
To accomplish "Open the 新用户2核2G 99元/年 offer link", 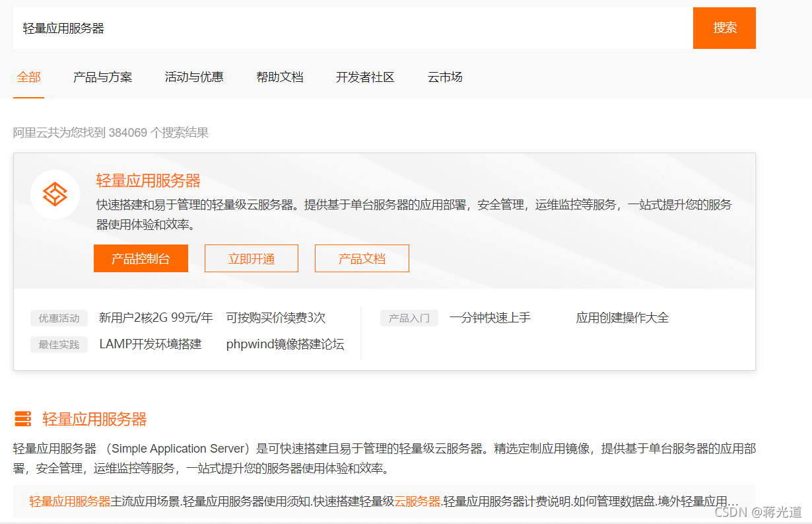I will 156,318.
